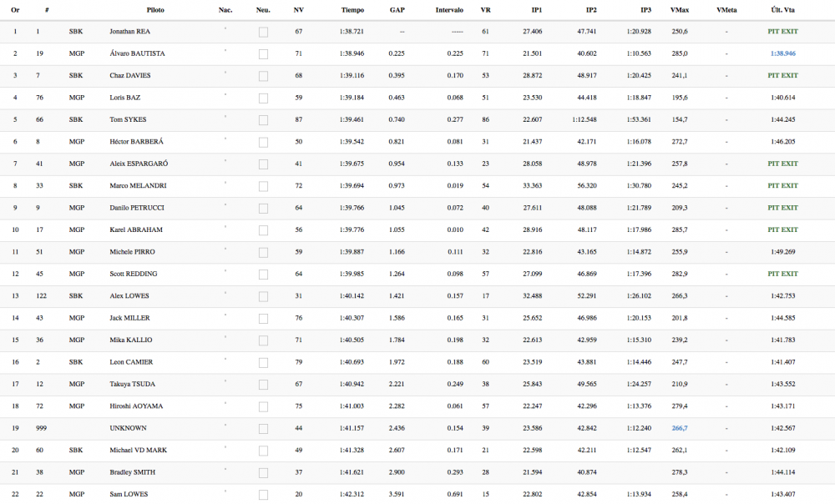
Task: Sort the table by the VMax header
Action: [679, 10]
